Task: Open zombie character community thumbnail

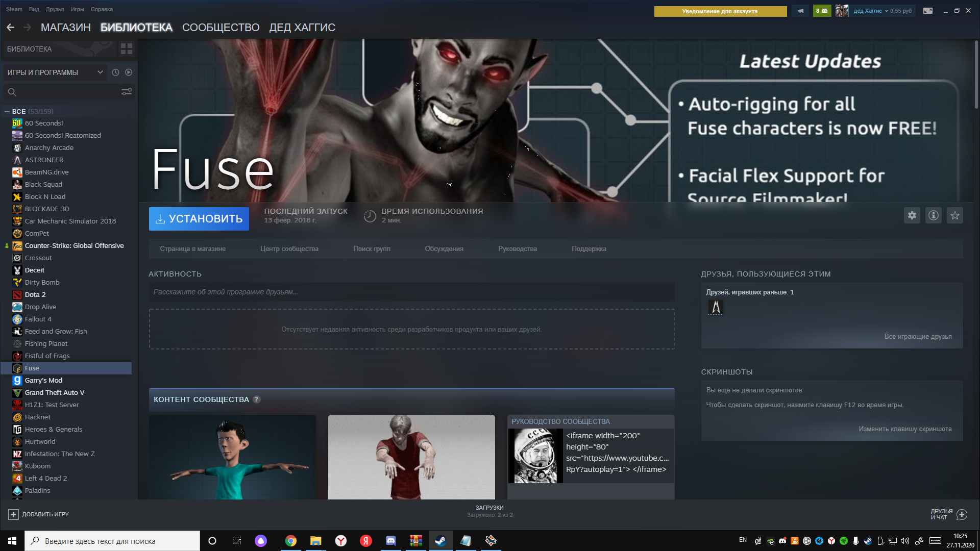Action: (x=411, y=457)
